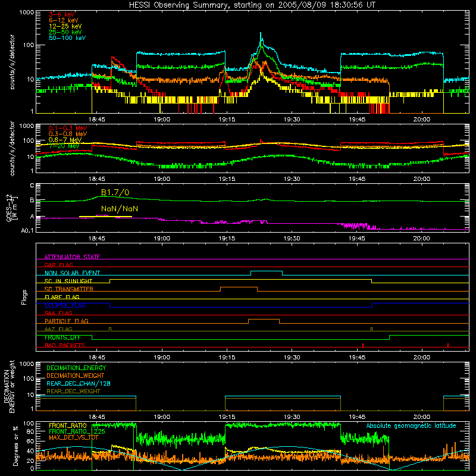Select the SC_TRANSMITTER flag label
Viewport: 476px width, 476px height.
pyautogui.click(x=69, y=289)
